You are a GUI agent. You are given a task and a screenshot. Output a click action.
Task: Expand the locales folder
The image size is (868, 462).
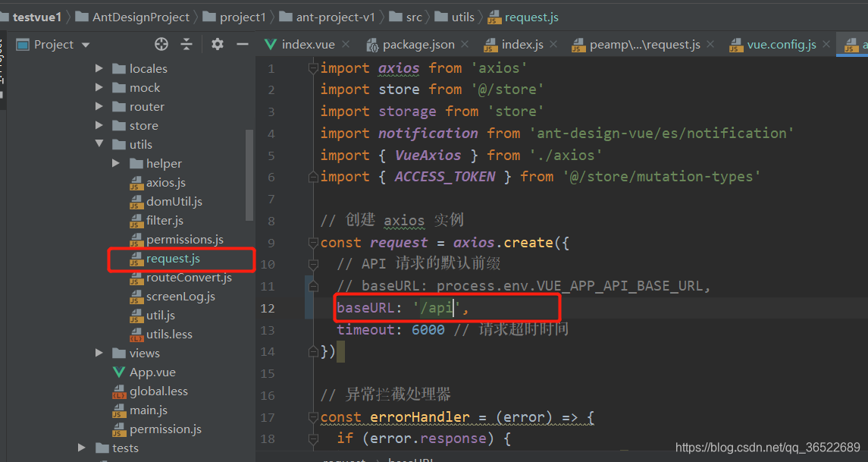pos(99,68)
